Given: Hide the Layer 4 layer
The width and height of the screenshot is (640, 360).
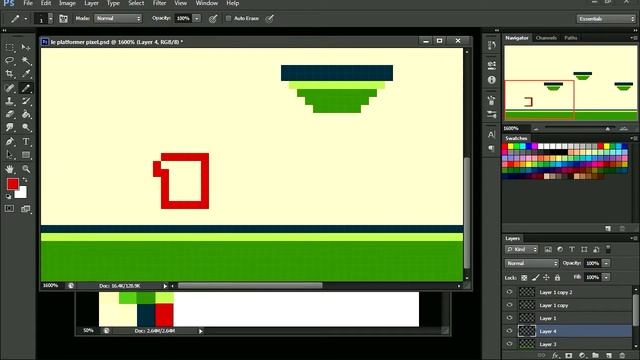Looking at the screenshot, I should pyautogui.click(x=509, y=331).
